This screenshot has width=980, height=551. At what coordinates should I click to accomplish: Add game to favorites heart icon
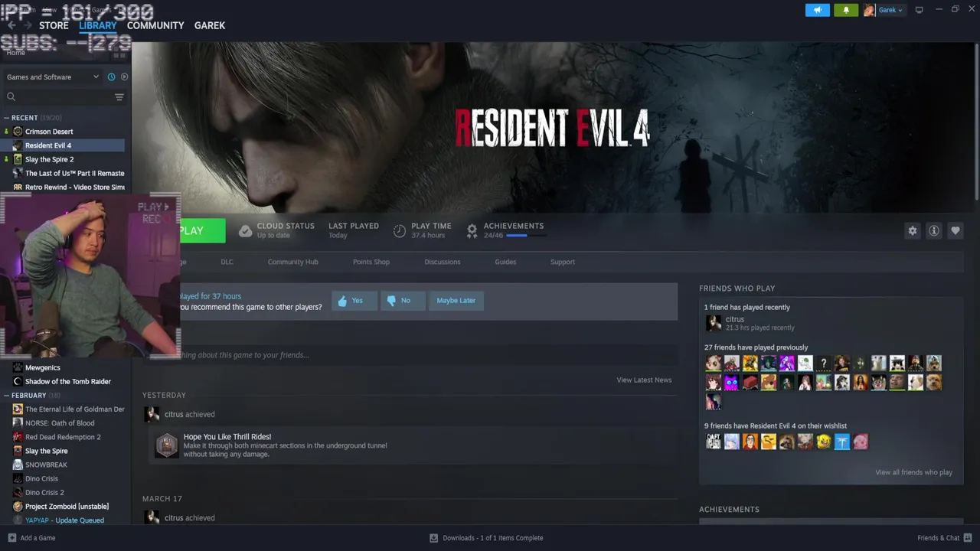pos(955,230)
